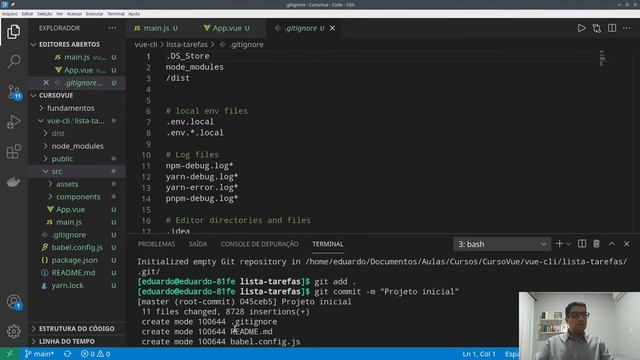
Task: Click lista-tarefas in the breadcrumb
Action: point(187,44)
